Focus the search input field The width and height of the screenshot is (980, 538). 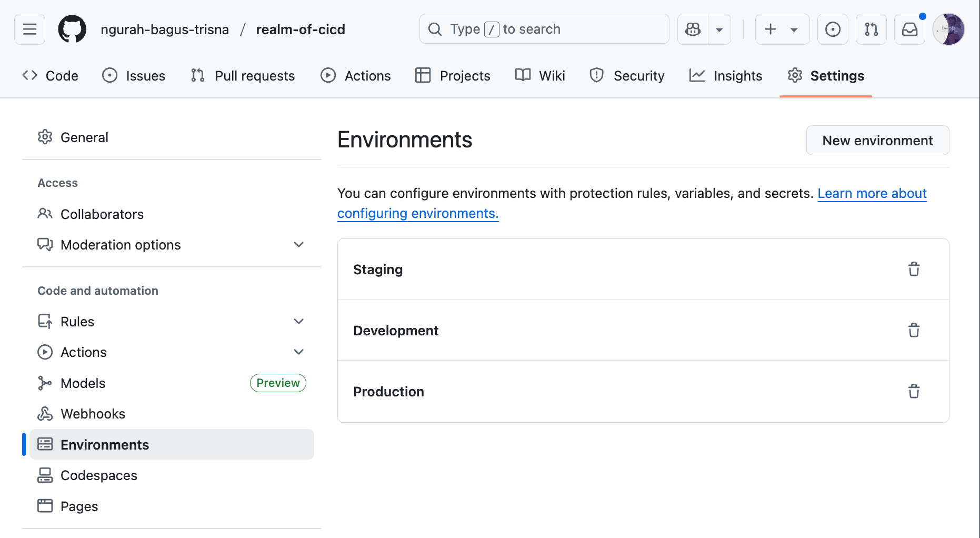click(x=544, y=29)
